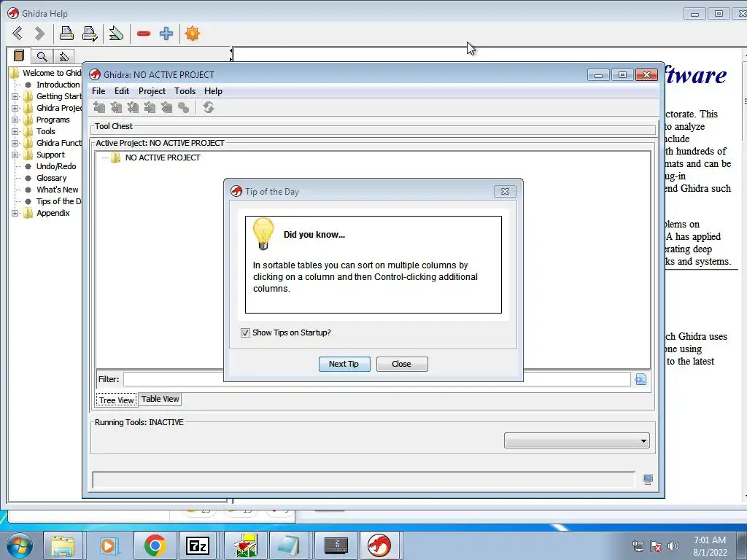Open the Tools menu in Ghidra

(x=185, y=91)
